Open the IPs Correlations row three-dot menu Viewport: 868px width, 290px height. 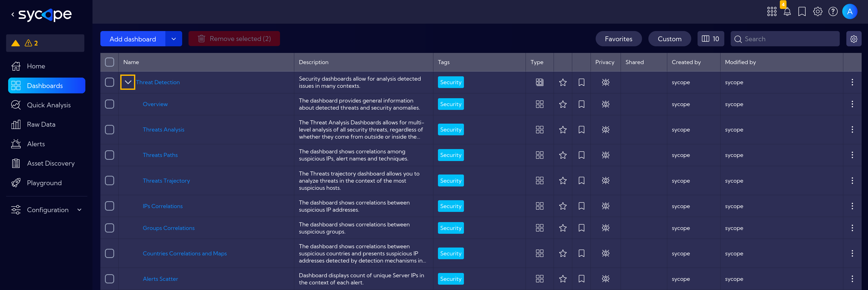852,206
